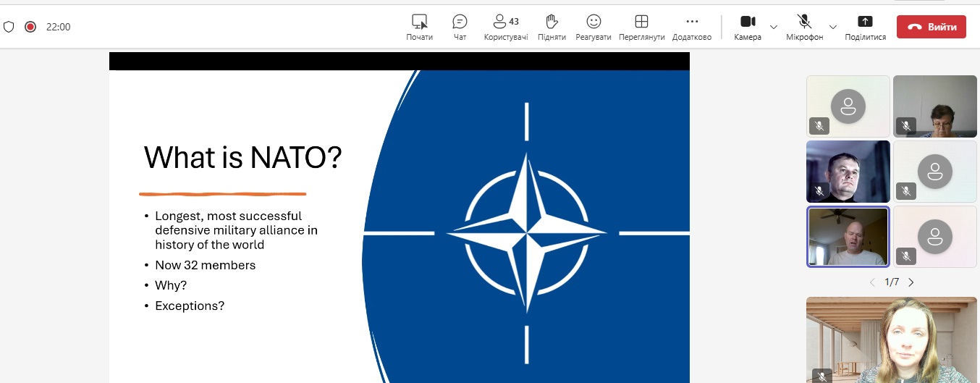Expand camera options dropdown arrow

(x=773, y=27)
